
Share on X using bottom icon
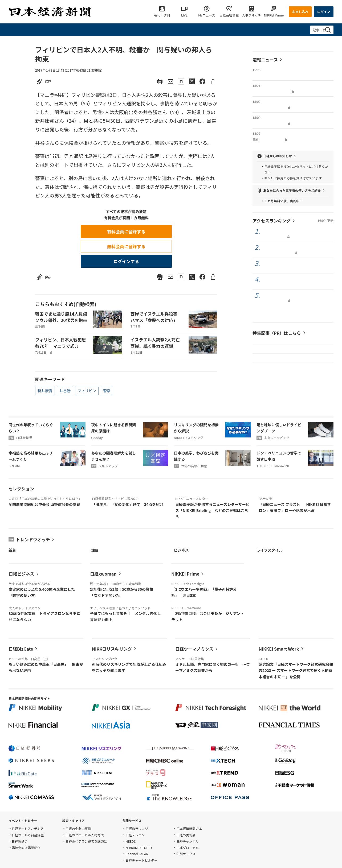[x=192, y=277]
